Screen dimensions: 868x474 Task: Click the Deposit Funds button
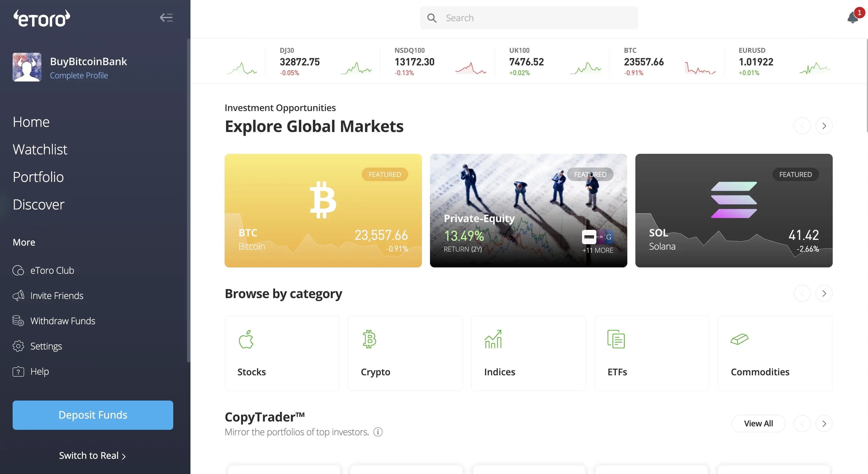click(x=93, y=415)
